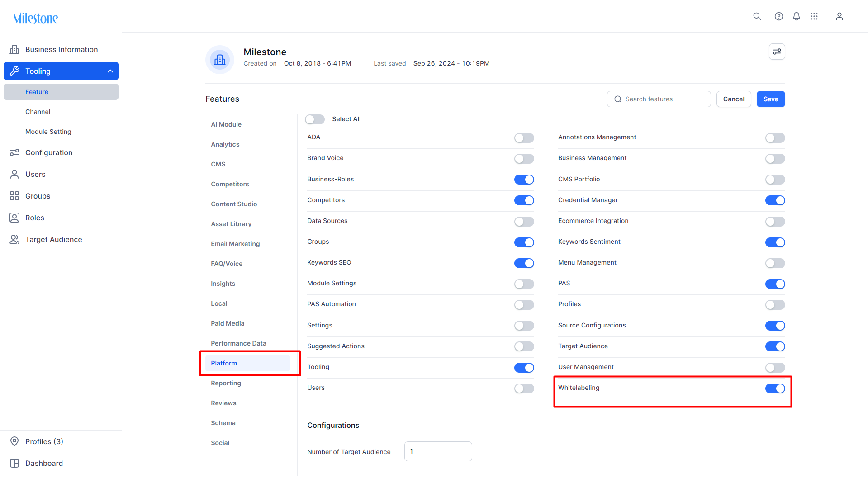
Task: Select the Platform category
Action: click(248, 363)
